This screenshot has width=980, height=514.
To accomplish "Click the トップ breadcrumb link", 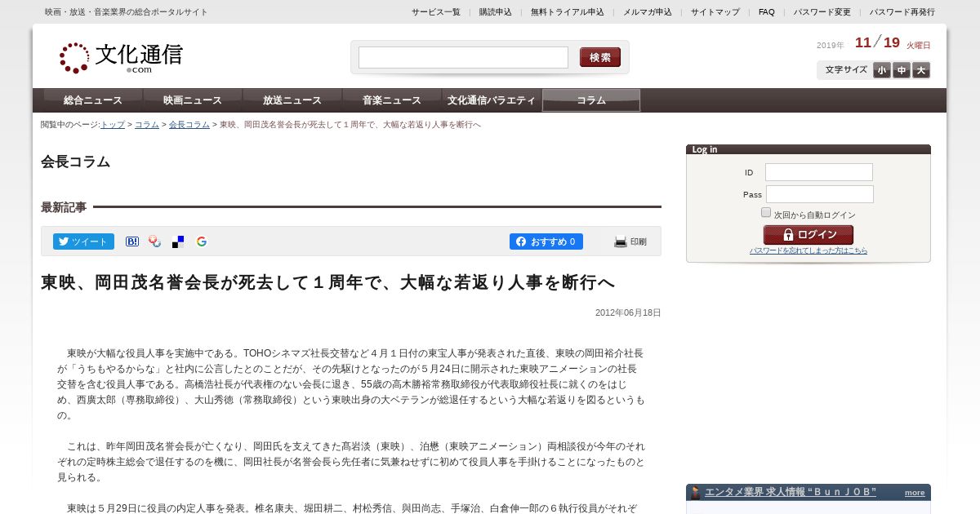I will [x=113, y=125].
